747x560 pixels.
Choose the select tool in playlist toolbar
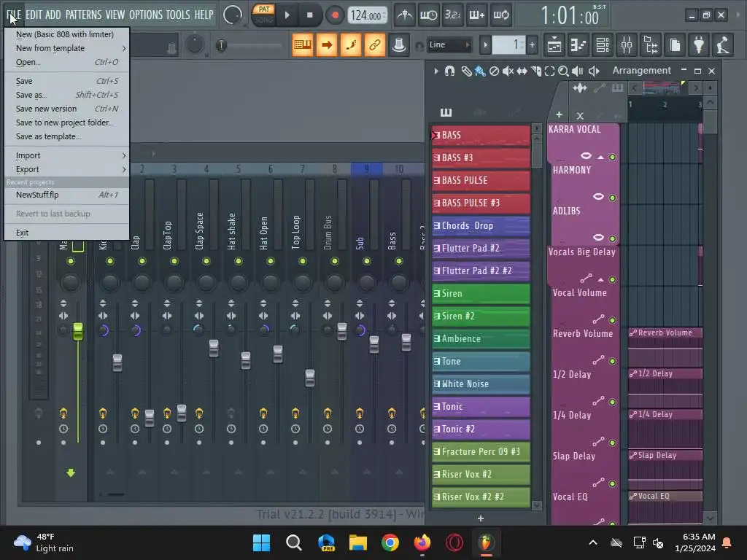pos(550,71)
